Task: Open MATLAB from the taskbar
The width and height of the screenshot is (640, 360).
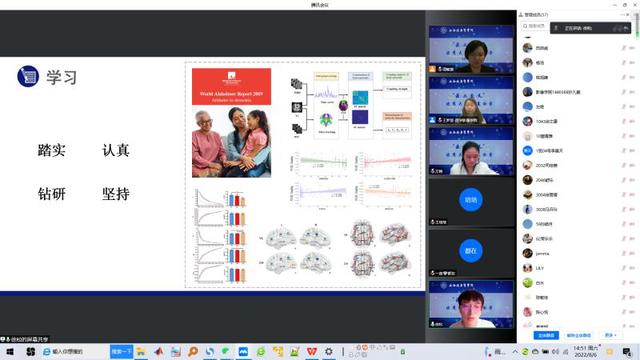Action: 159,351
